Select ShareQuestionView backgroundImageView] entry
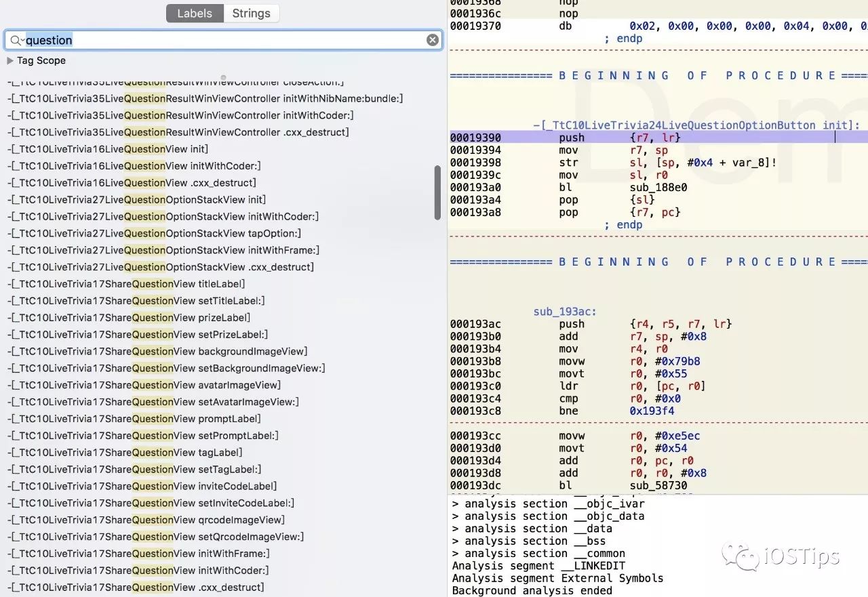 [157, 351]
